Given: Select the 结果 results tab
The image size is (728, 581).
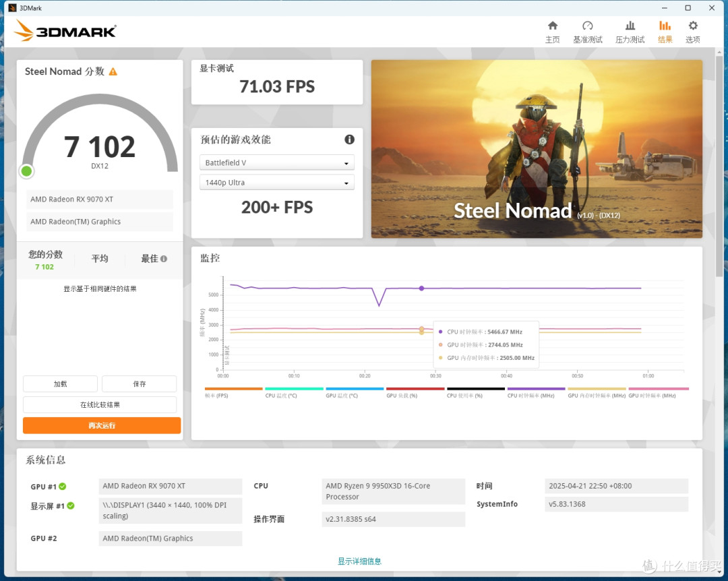Looking at the screenshot, I should (665, 32).
